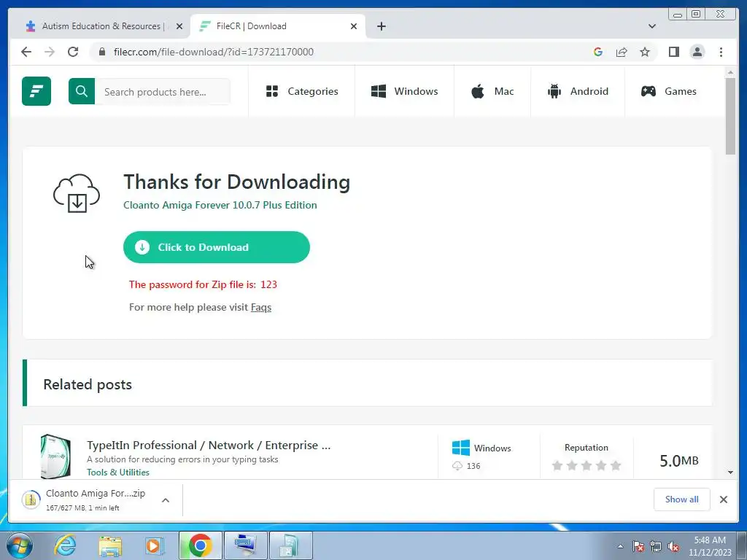Open the browser side panel
Viewport: 747px width, 560px height.
673,52
